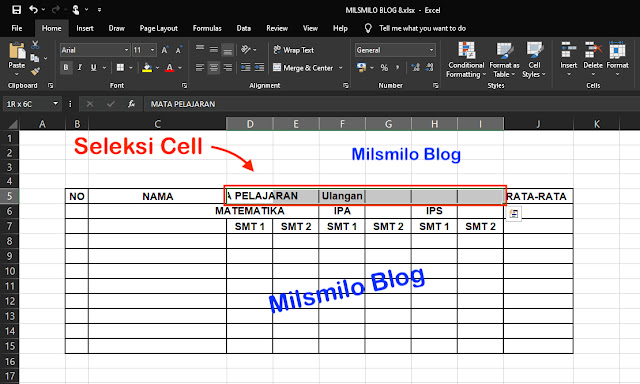Increase the indent level
The width and height of the screenshot is (640, 384).
[260, 67]
